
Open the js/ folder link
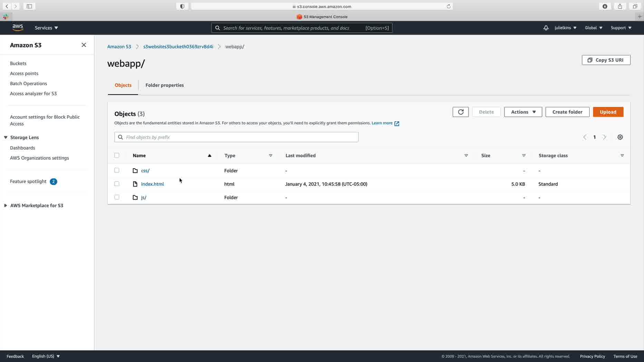point(144,198)
